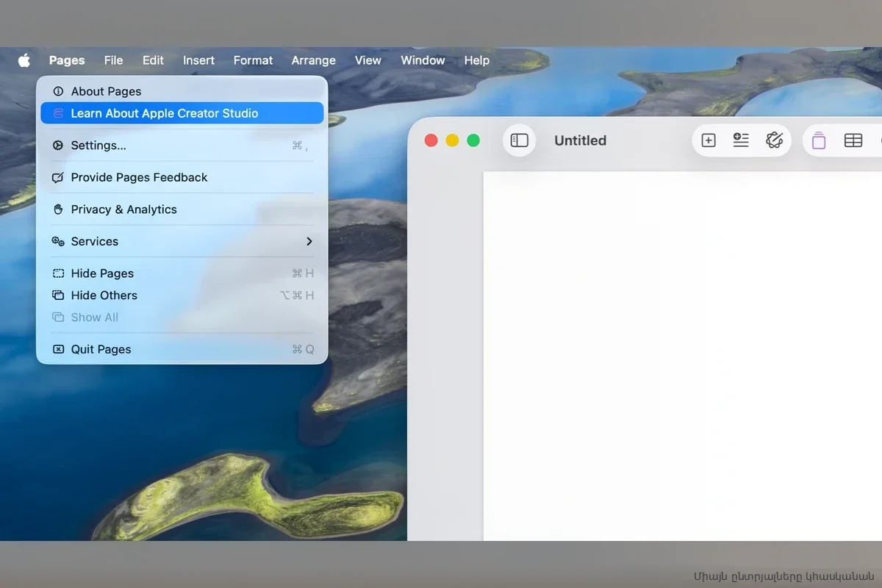Click the Untitled document title
This screenshot has width=882, height=588.
(580, 140)
